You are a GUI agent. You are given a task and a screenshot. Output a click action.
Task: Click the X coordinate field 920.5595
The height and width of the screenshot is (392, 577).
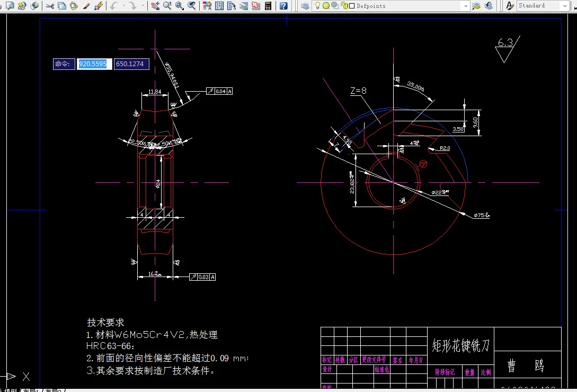tap(94, 64)
